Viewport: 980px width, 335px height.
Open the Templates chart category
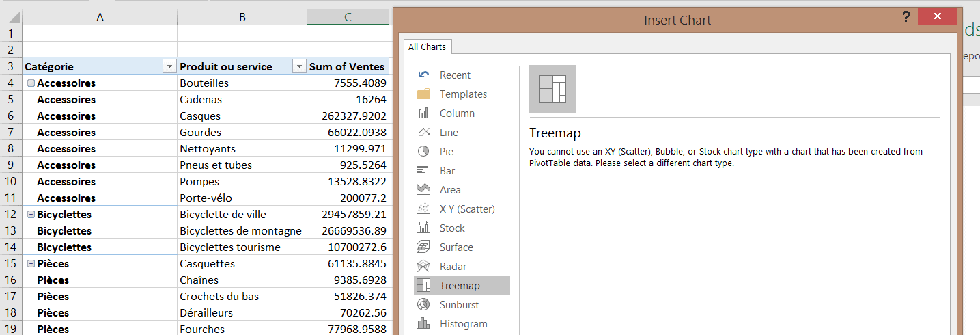pyautogui.click(x=463, y=94)
